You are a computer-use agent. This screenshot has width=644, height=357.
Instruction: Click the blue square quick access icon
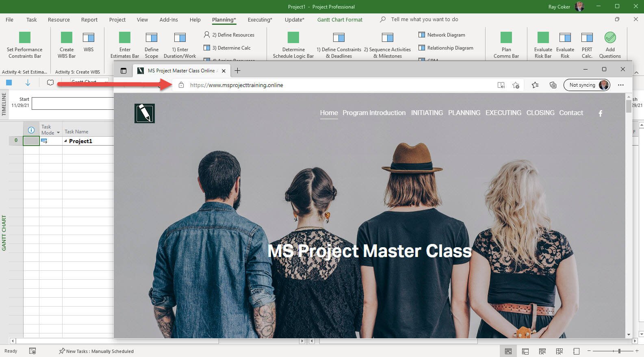coord(9,83)
